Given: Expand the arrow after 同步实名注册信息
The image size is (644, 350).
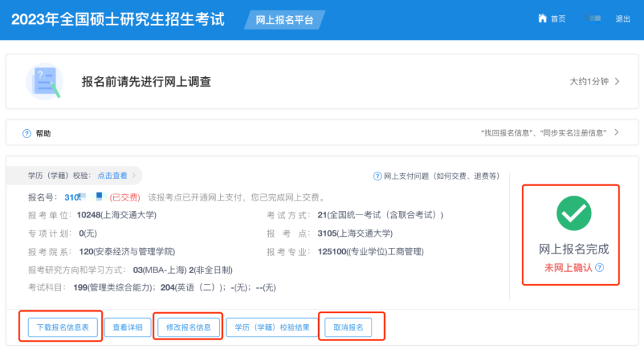Looking at the screenshot, I should 617,133.
